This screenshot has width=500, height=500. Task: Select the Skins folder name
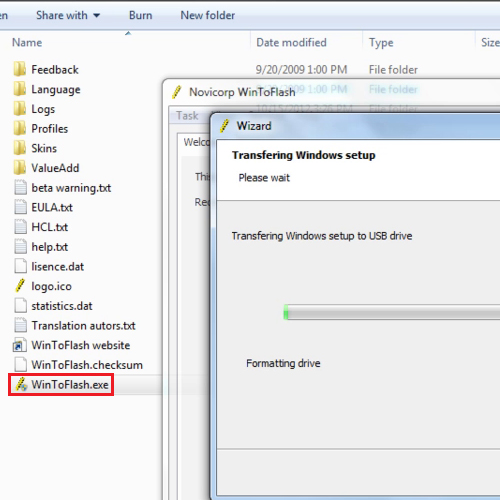(44, 148)
